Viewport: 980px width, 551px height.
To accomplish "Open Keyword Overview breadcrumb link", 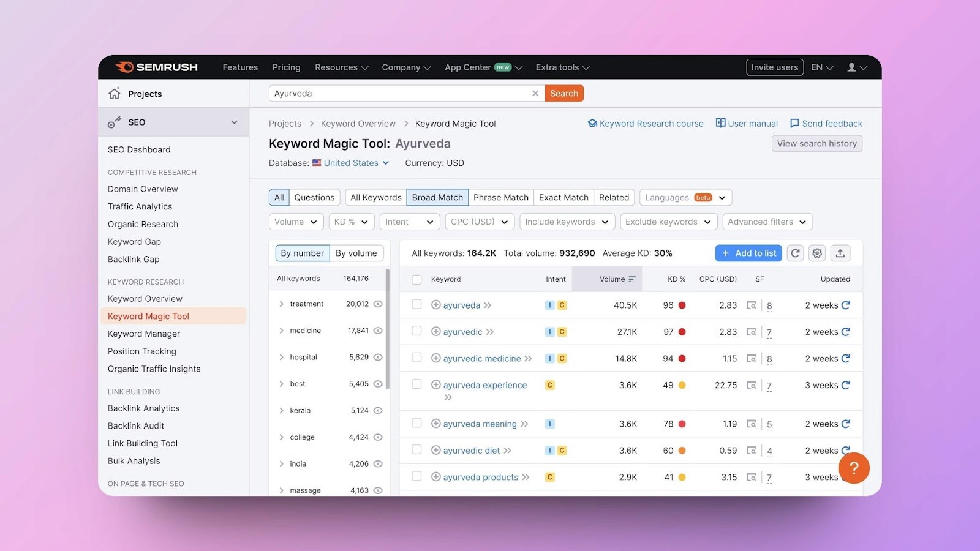I will click(358, 123).
